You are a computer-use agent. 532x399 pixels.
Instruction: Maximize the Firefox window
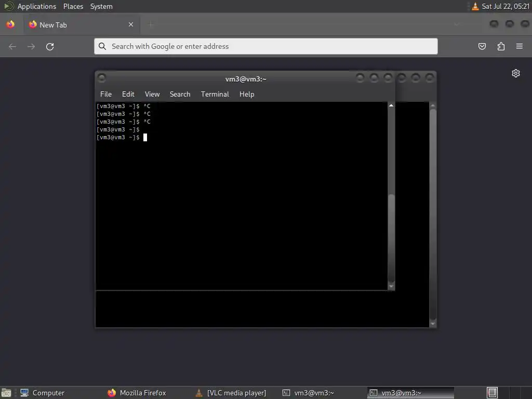(x=510, y=24)
